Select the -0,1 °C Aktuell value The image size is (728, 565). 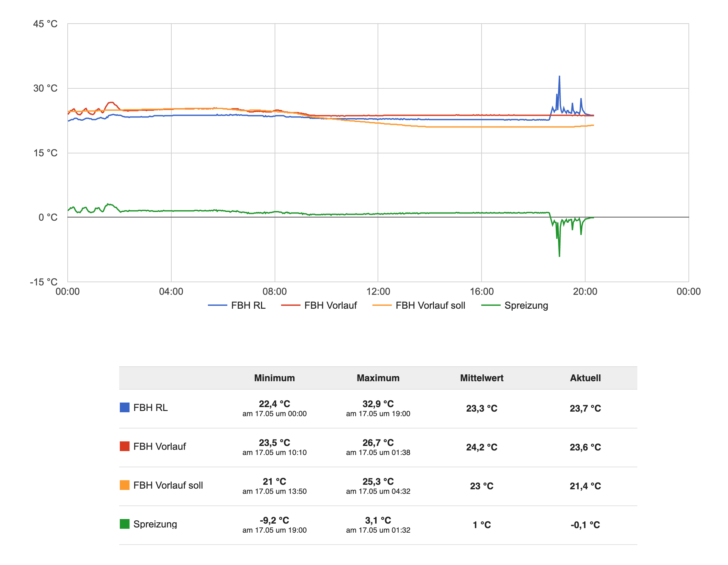[x=585, y=525]
